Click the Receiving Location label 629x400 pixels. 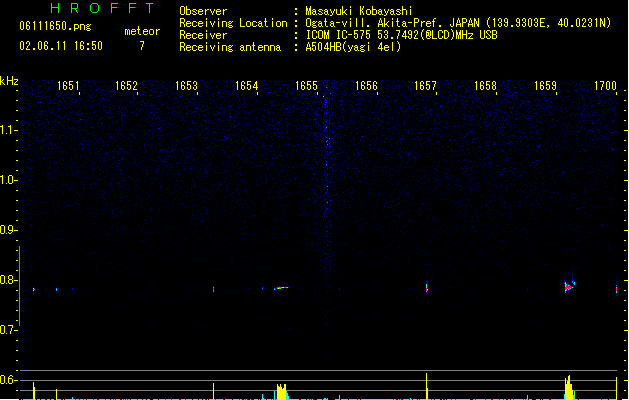233,23
